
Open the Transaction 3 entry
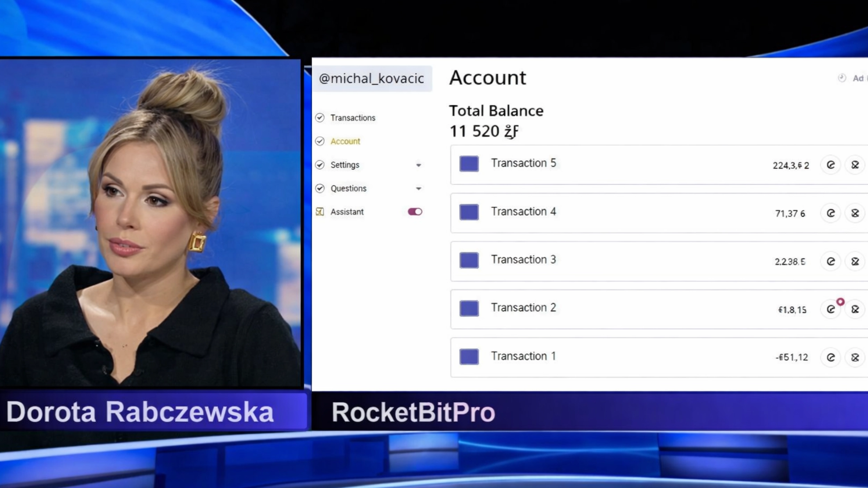tap(659, 261)
